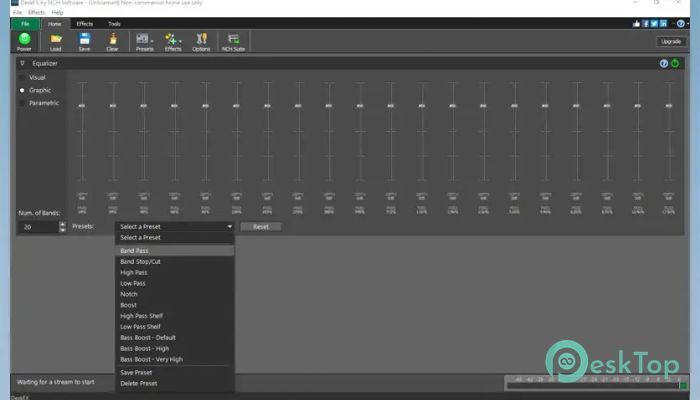Click the Upgrade button
Image resolution: width=700 pixels, height=400 pixels.
pyautogui.click(x=671, y=42)
